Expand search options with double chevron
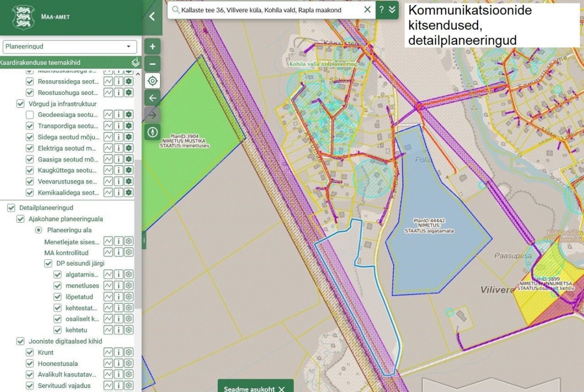This screenshot has width=584, height=392. click(392, 9)
